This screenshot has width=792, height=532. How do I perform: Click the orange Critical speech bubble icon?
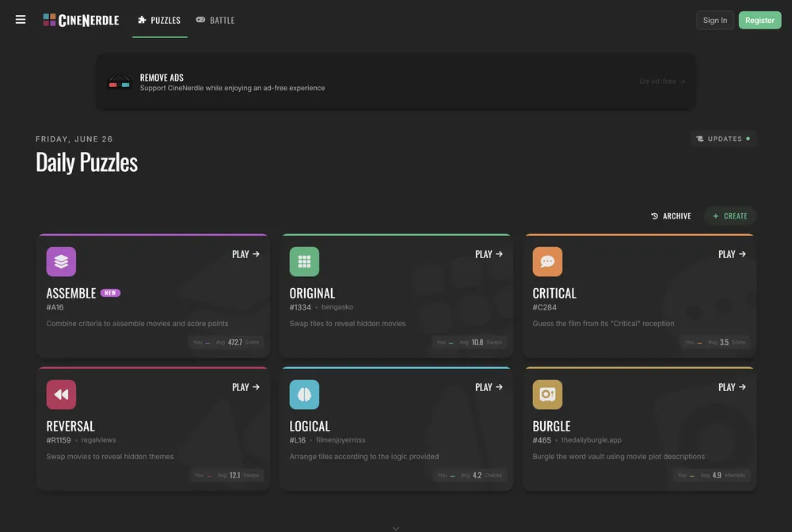[x=547, y=261]
